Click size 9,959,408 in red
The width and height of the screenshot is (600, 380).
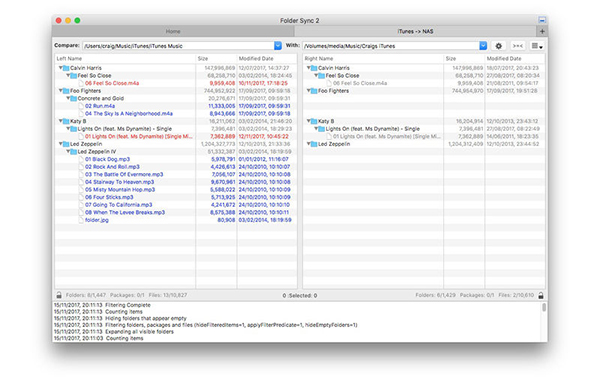point(222,83)
